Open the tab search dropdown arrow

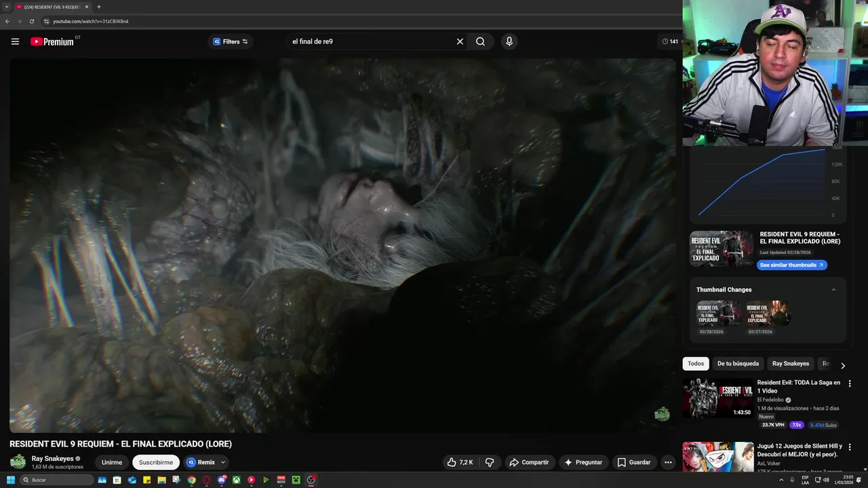pos(7,7)
